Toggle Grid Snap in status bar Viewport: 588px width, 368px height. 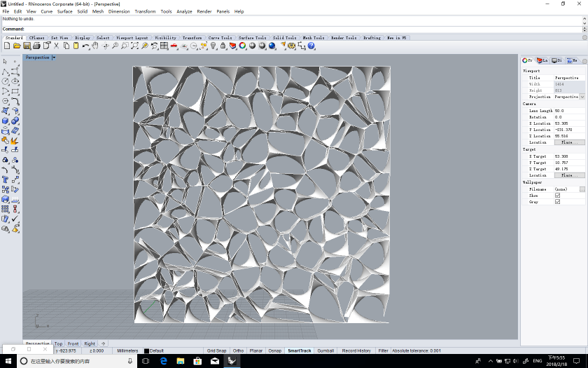(216, 350)
